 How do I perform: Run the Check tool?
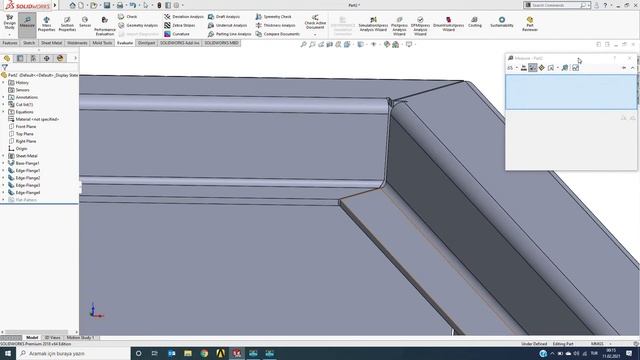tap(128, 17)
